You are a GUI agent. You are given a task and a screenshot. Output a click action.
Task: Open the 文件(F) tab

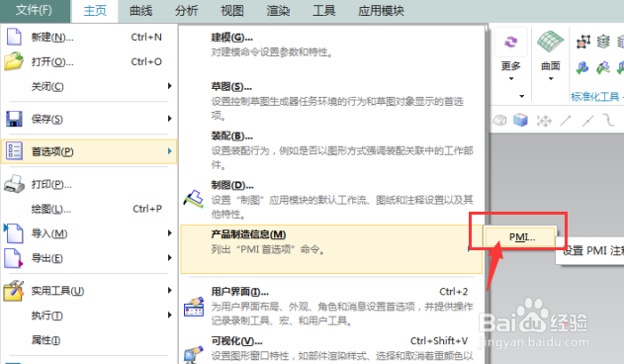click(34, 10)
